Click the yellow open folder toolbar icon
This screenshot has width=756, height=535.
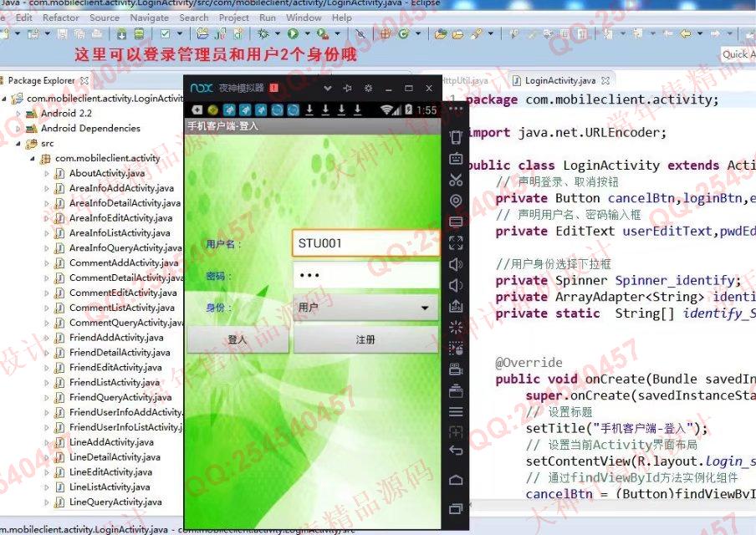click(457, 34)
